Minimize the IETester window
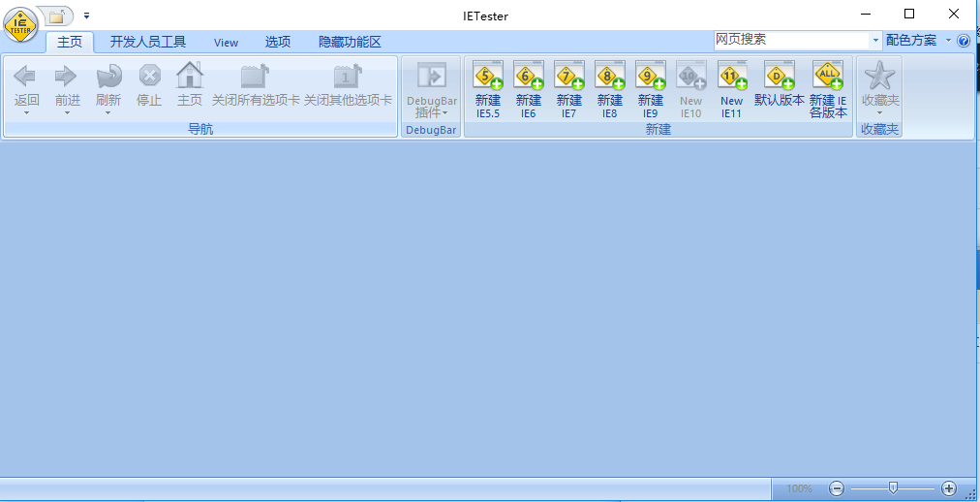This screenshot has height=502, width=980. [865, 14]
